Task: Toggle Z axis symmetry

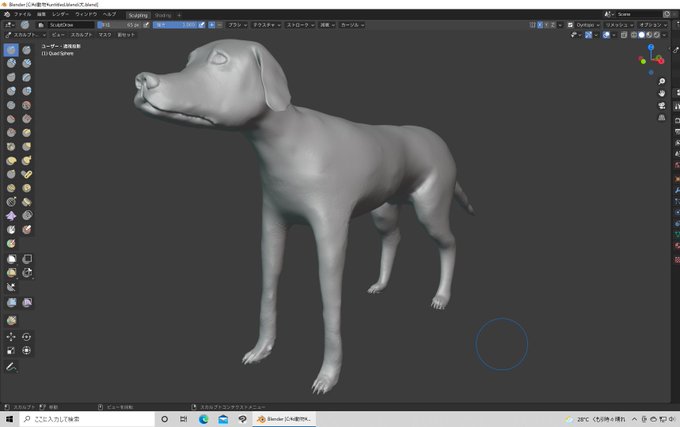Action: [553, 25]
